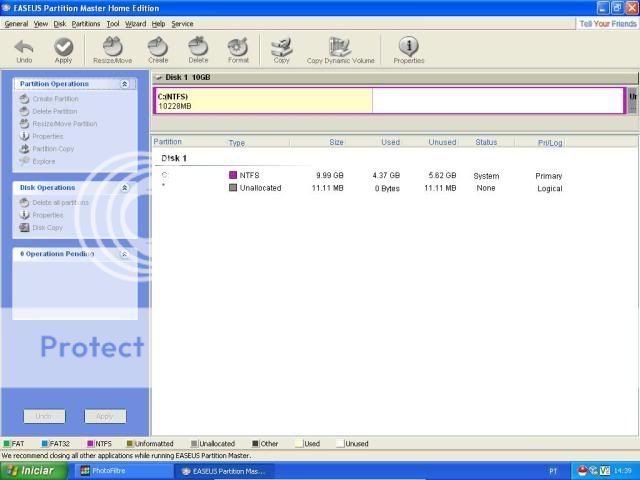The image size is (640, 480).
Task: Sort by the Unused column header
Action: [442, 142]
